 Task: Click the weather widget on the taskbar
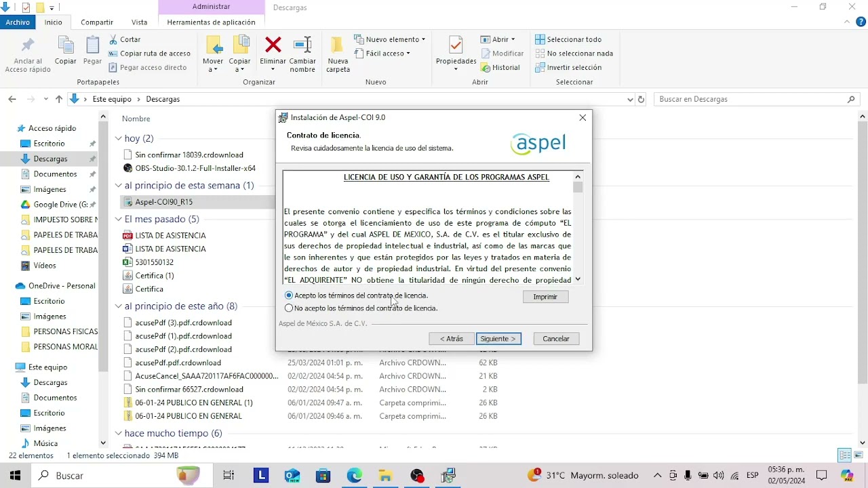pyautogui.click(x=583, y=476)
